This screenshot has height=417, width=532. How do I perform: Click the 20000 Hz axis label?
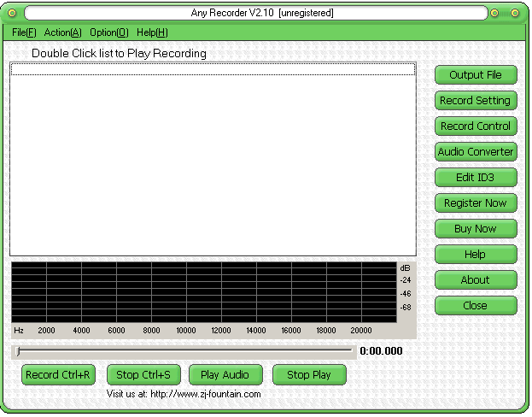tap(361, 331)
